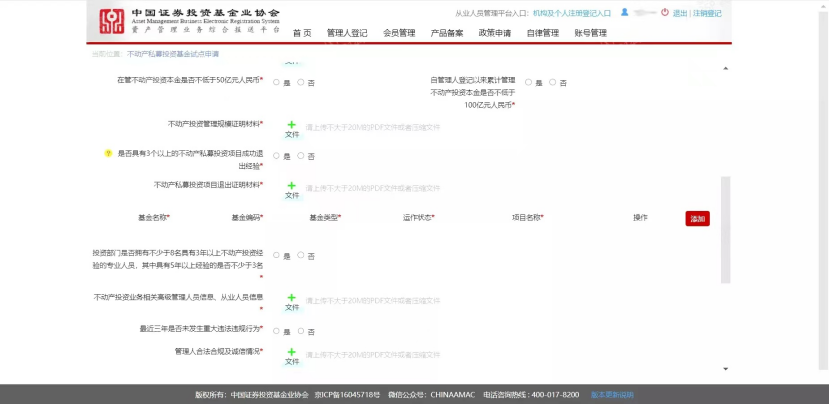The image size is (829, 405).
Task: Click the scrollbar up arrow
Action: click(725, 68)
